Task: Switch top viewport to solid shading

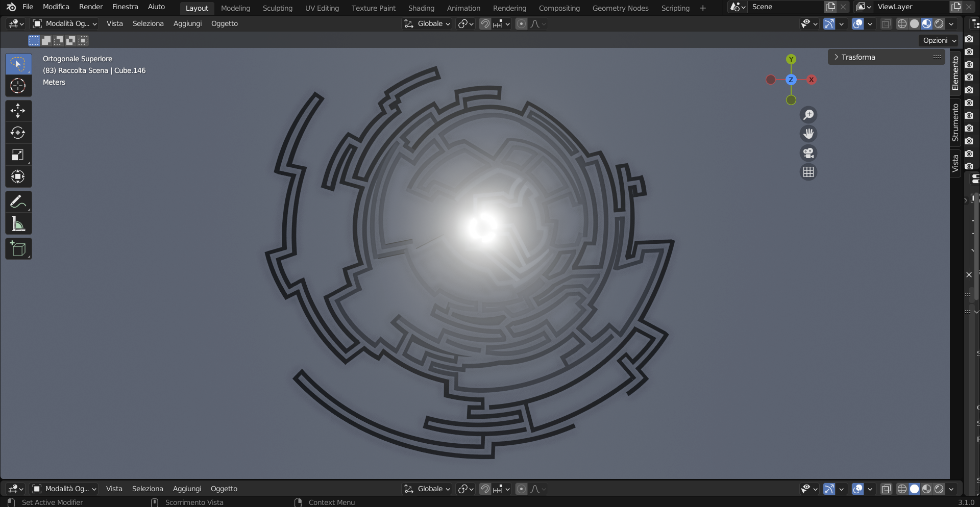Action: [914, 23]
